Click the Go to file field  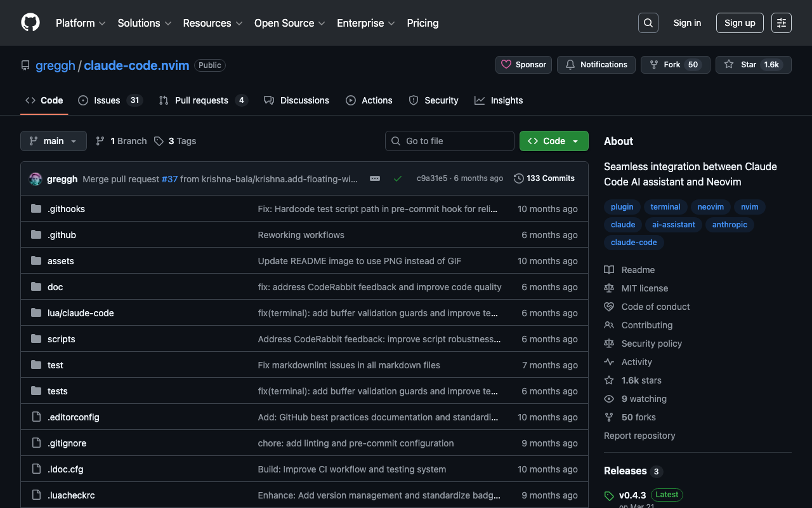(450, 141)
